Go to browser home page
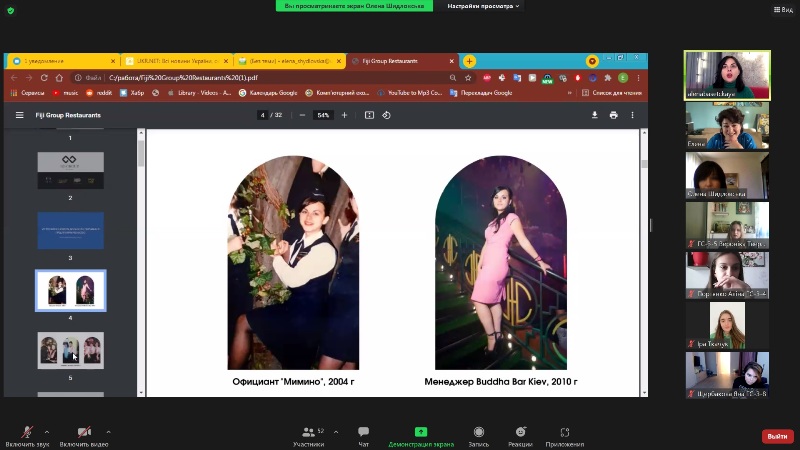The width and height of the screenshot is (800, 450). (59, 78)
